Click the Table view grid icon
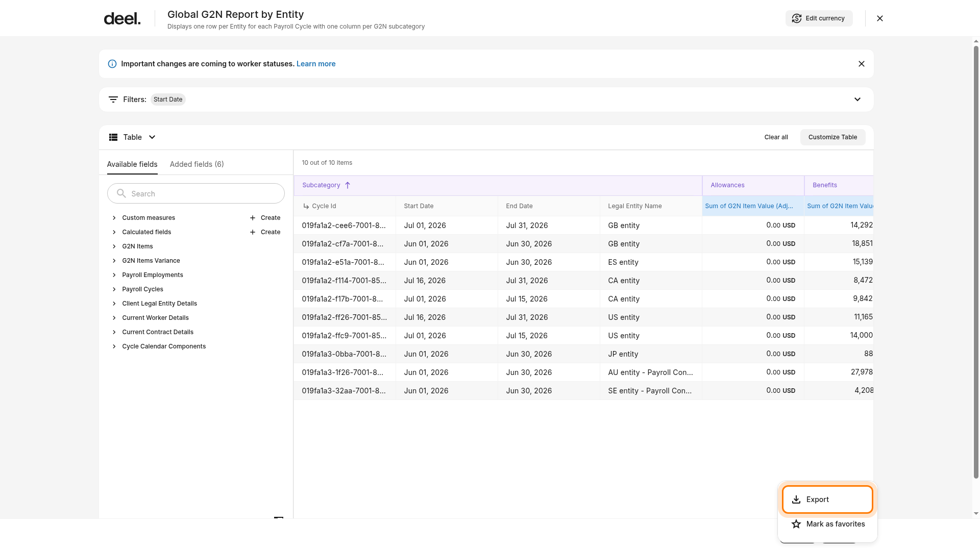 coord(113,137)
